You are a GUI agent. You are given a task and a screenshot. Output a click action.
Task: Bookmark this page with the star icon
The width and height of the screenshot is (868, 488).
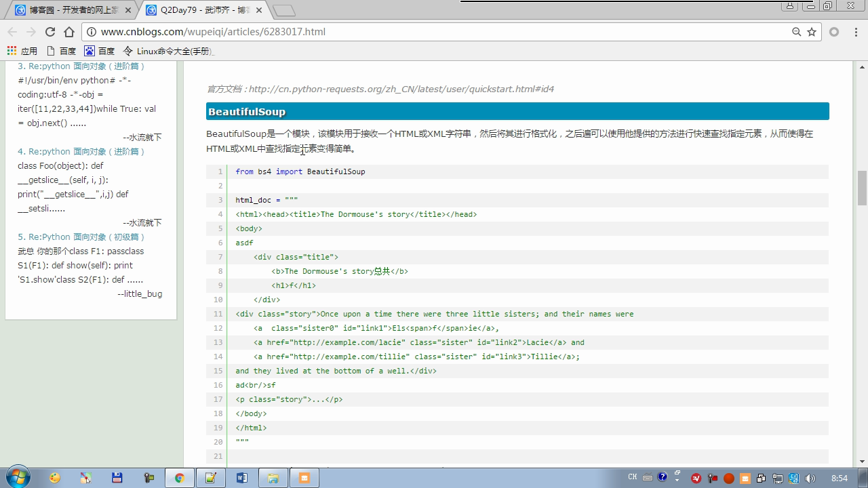coord(812,32)
